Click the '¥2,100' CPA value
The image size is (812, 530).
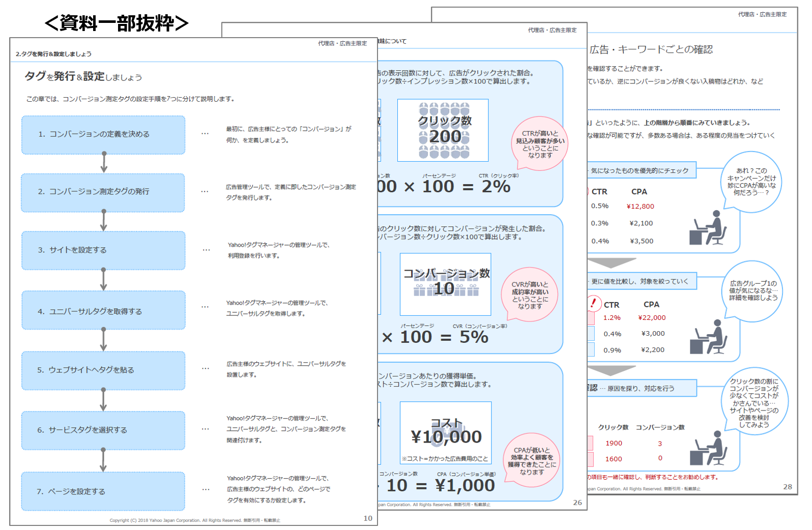tap(641, 223)
